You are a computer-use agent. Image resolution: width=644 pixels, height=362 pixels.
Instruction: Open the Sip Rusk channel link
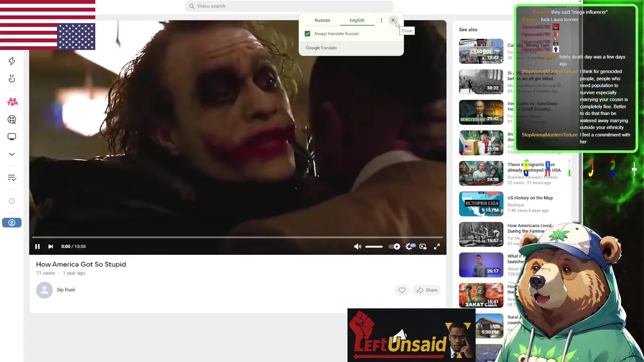click(x=66, y=290)
